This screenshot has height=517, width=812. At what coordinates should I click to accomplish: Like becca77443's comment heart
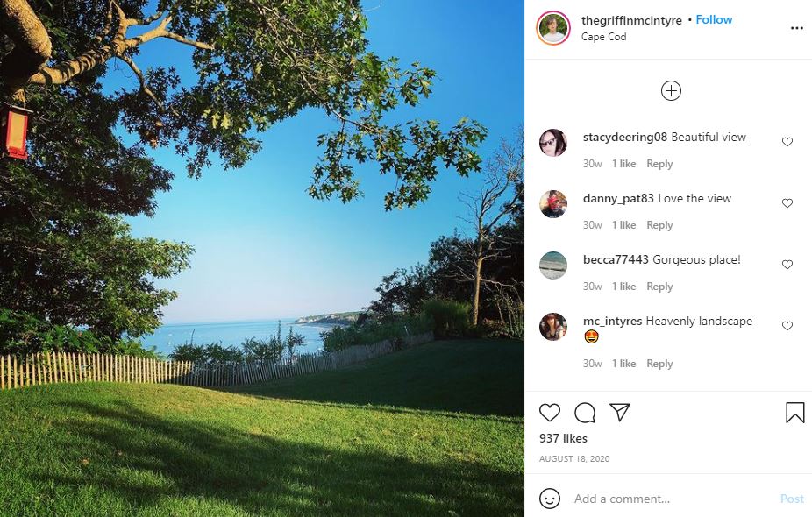coord(787,265)
